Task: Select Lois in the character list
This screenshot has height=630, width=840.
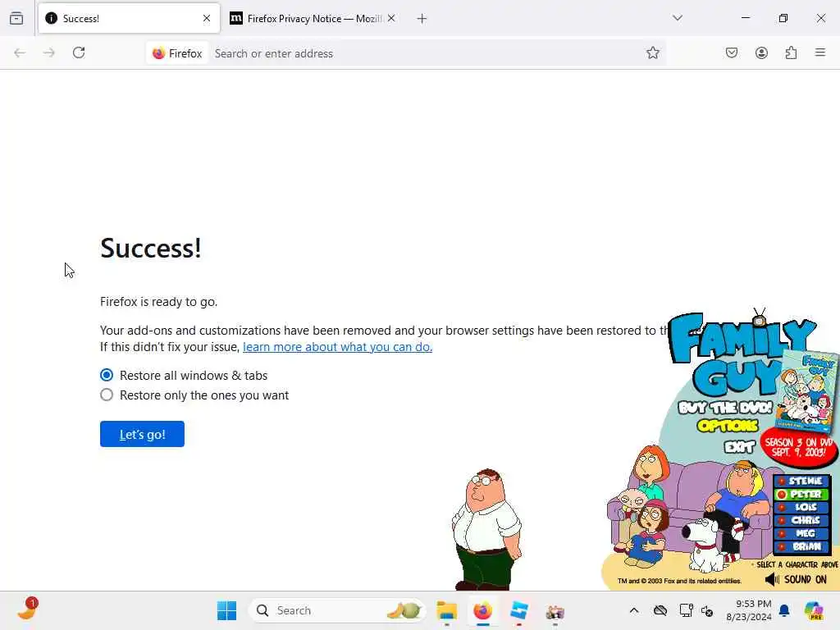Action: point(802,507)
